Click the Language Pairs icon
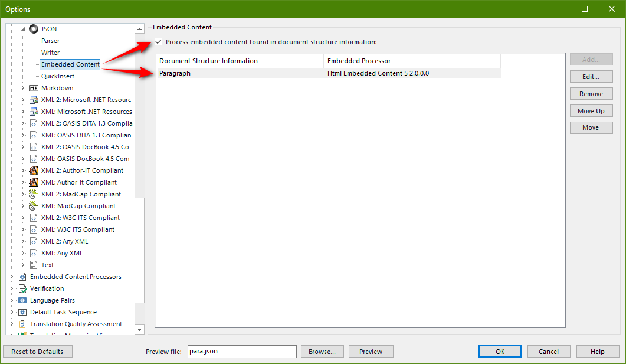 (x=23, y=300)
